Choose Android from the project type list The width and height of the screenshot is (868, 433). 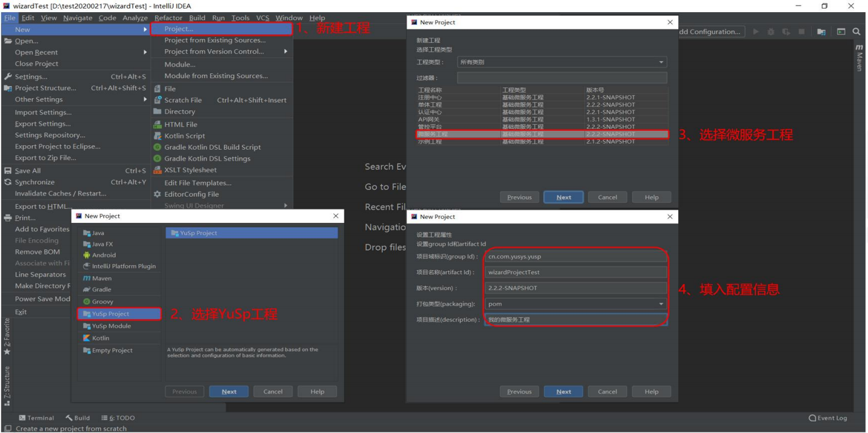pos(104,255)
